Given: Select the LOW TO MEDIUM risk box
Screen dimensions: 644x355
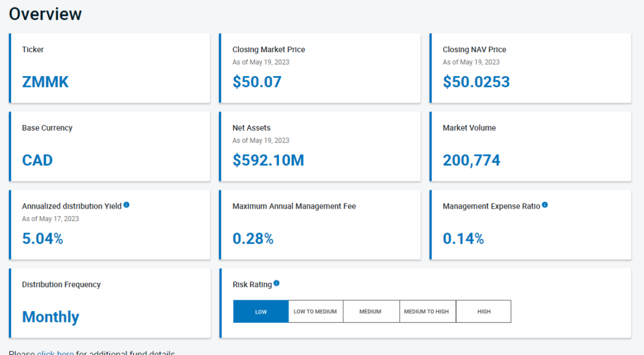Looking at the screenshot, I should 315,311.
